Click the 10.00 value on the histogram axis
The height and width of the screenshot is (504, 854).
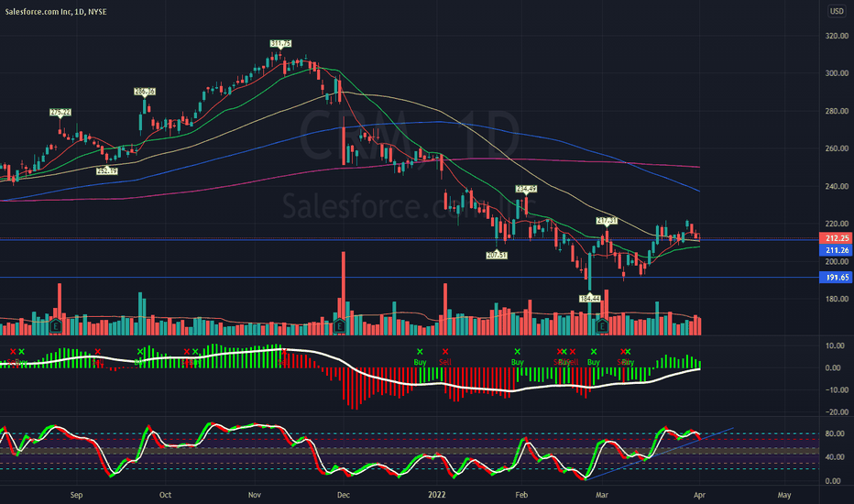(x=836, y=346)
